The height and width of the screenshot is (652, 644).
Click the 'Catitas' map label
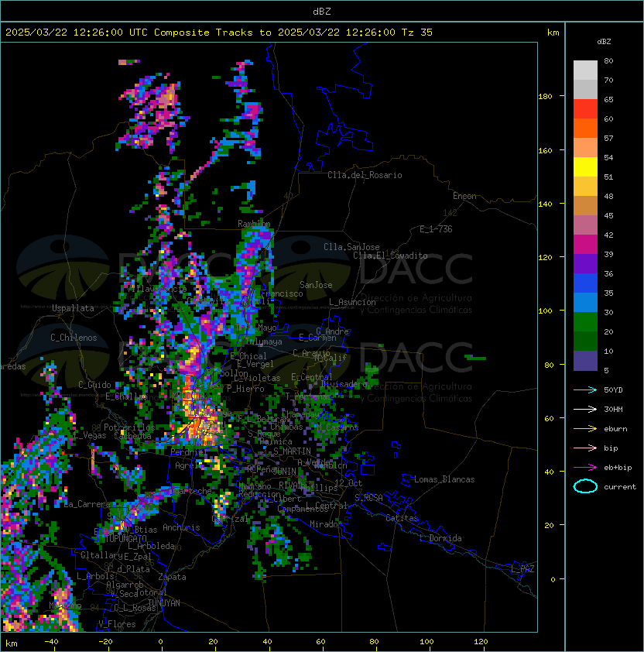402,518
